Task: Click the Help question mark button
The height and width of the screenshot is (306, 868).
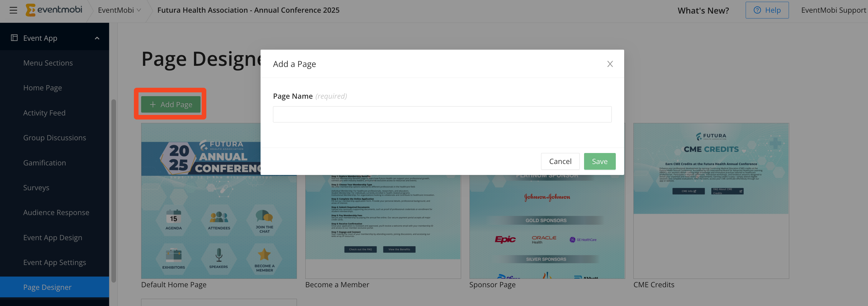Action: click(x=767, y=10)
